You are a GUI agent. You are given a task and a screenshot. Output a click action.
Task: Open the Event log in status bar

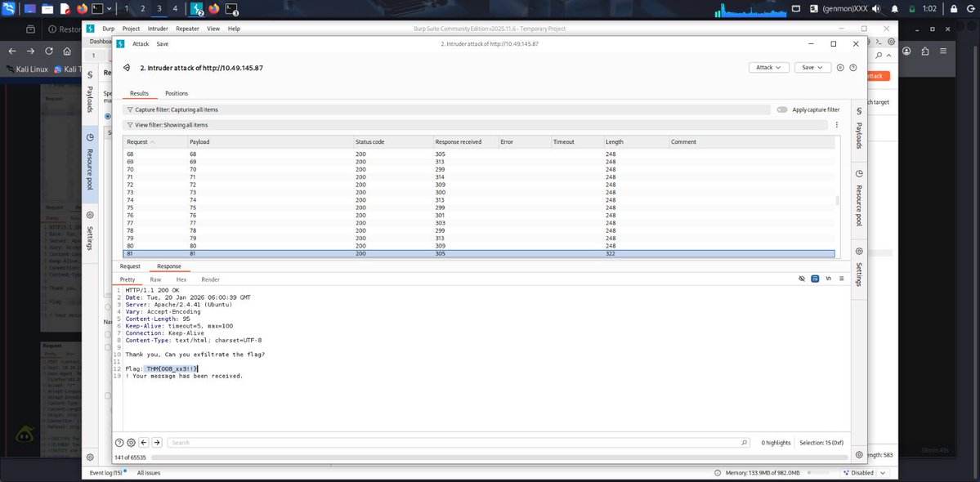click(106, 473)
